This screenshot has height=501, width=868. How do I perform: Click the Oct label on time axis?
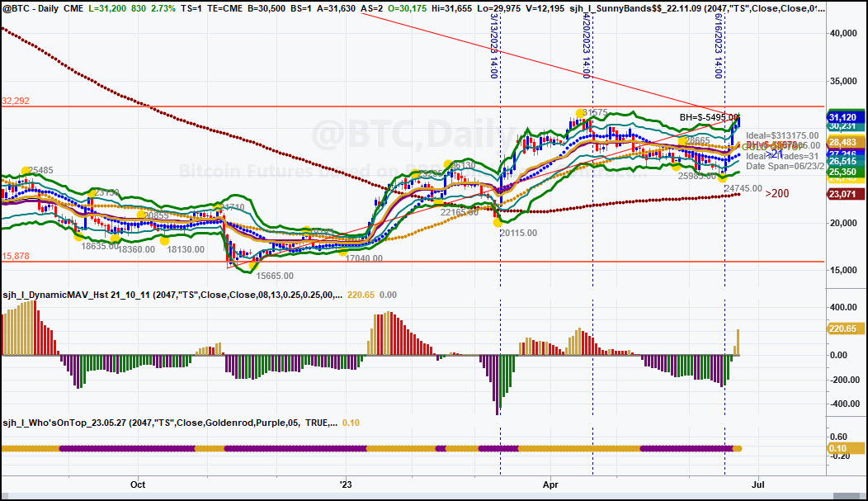click(x=138, y=485)
